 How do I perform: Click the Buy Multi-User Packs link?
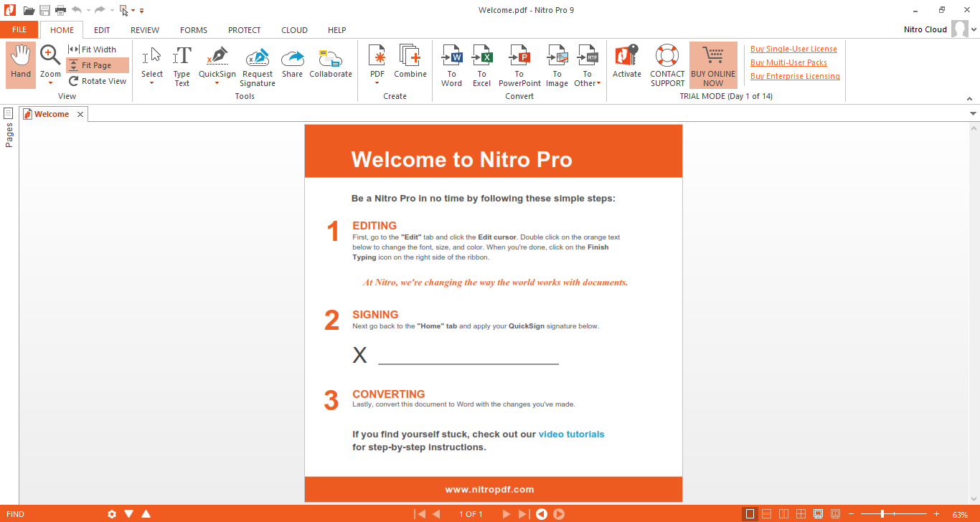pyautogui.click(x=788, y=62)
